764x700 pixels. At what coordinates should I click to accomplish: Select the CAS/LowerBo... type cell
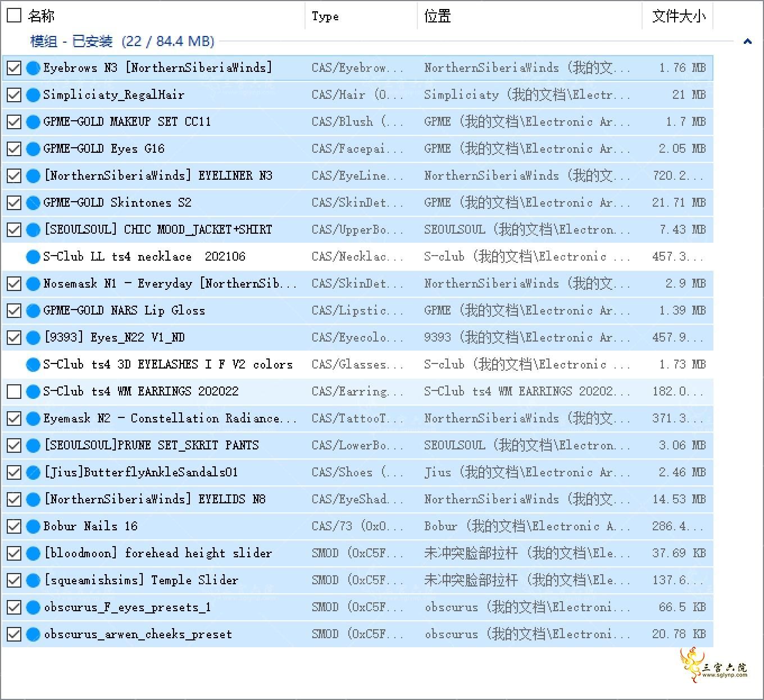click(357, 446)
